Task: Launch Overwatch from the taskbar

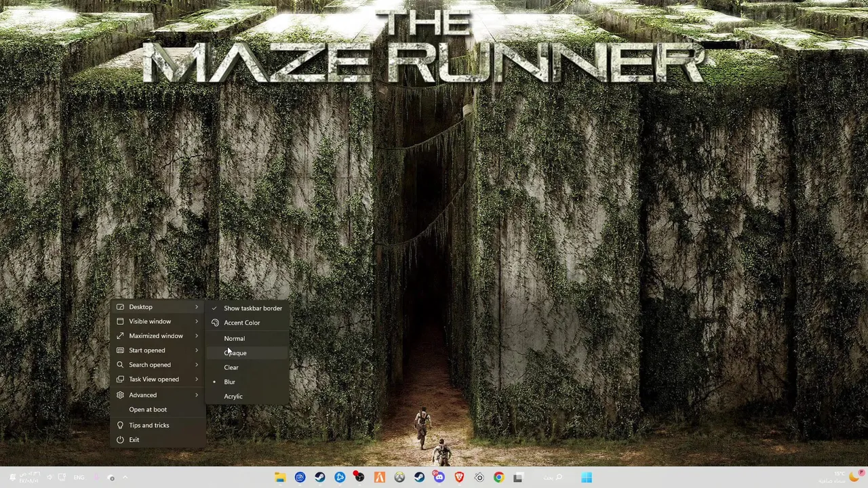Action: tap(399, 477)
